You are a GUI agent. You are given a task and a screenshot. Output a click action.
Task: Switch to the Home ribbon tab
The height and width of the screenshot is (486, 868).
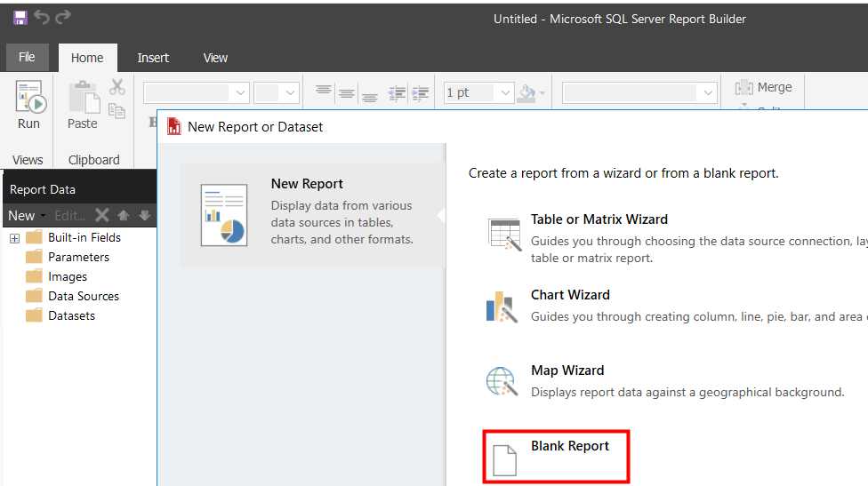(x=87, y=58)
